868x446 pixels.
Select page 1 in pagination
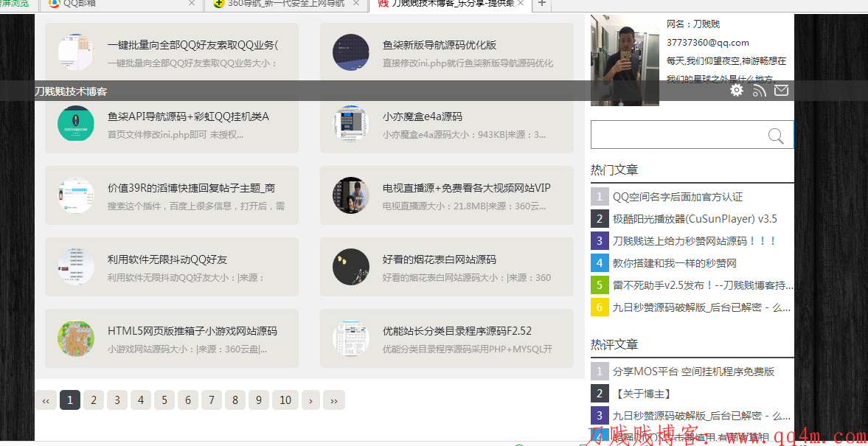[x=70, y=400]
